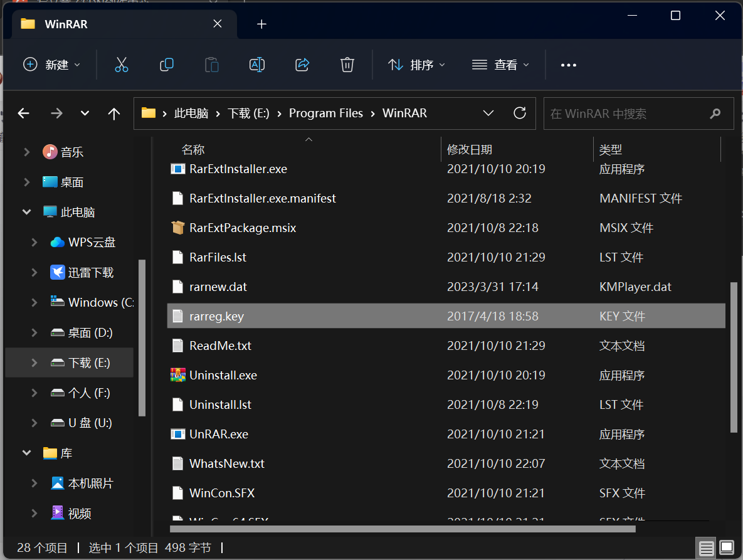
Task: Open the 查看 view dropdown
Action: tap(500, 65)
